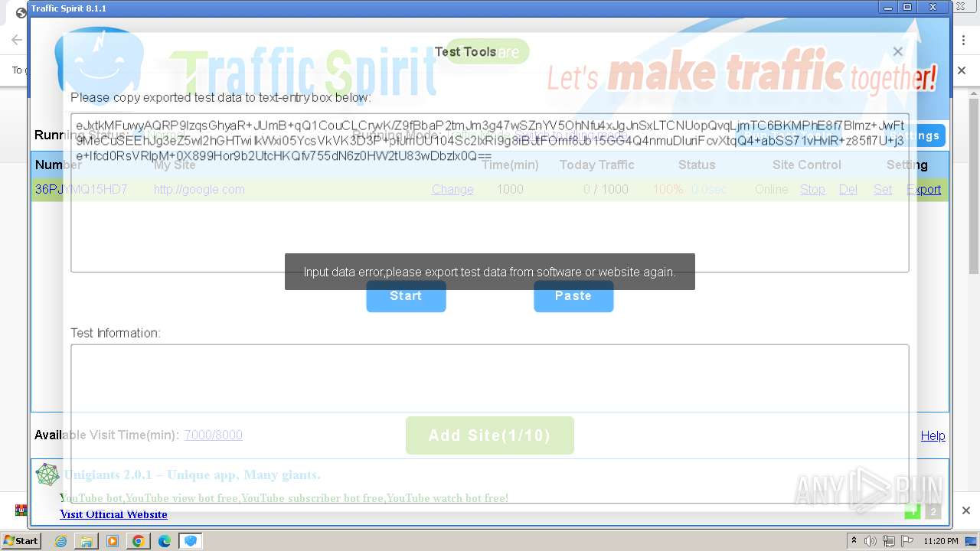Click the Action Center flag tray icon
This screenshot has height=551, width=980.
[x=906, y=541]
